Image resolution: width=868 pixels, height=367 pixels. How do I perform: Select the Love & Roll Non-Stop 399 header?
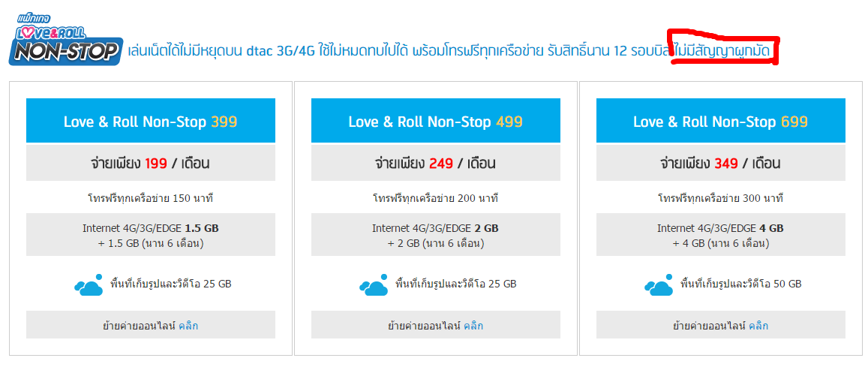151,121
